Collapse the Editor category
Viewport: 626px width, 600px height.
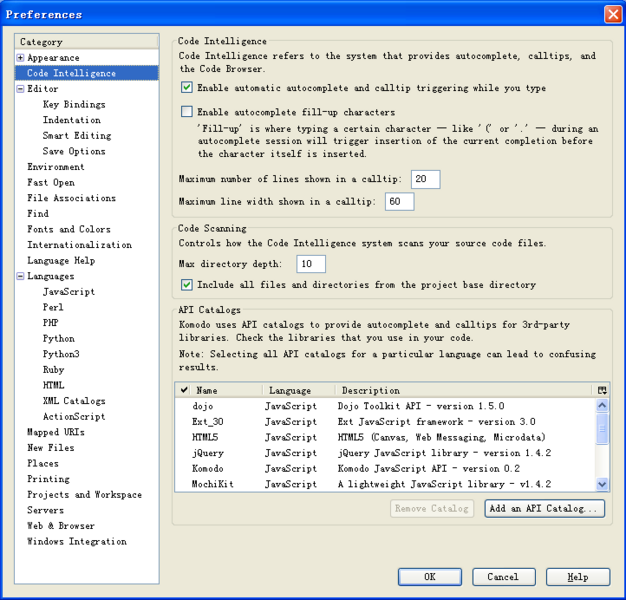click(20, 89)
